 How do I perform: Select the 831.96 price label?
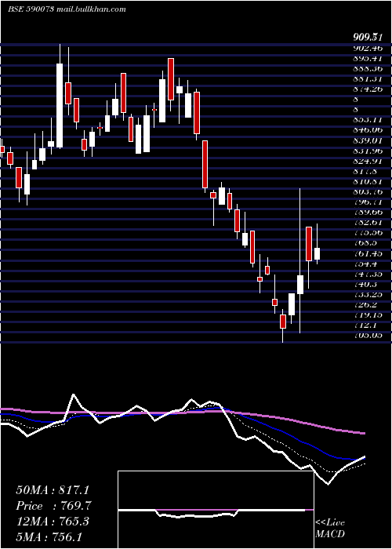(368, 151)
